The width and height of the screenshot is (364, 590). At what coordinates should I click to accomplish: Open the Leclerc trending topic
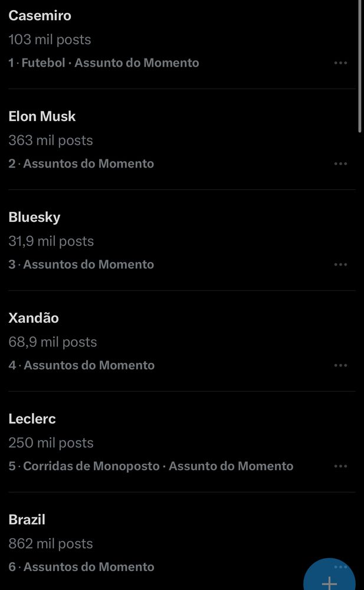tap(32, 419)
